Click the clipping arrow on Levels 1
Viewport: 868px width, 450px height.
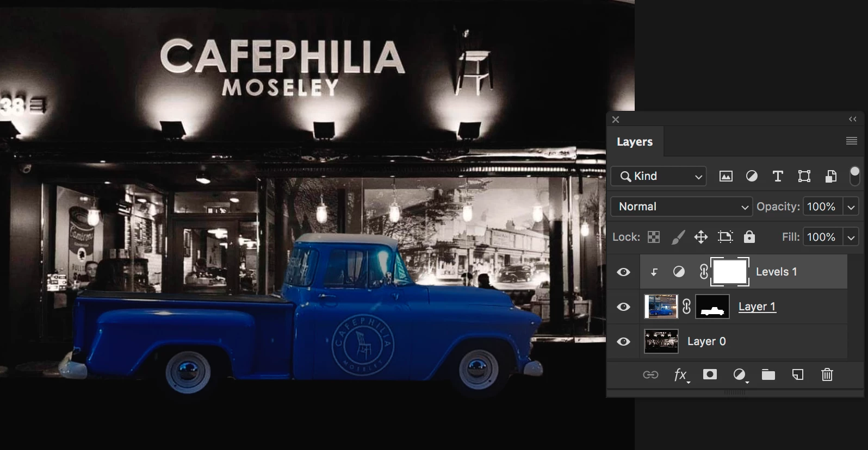pyautogui.click(x=655, y=272)
